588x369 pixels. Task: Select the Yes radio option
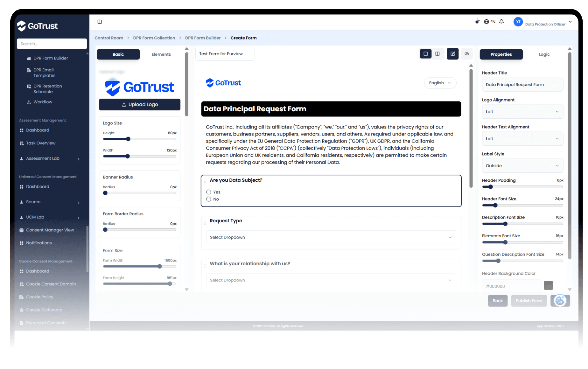click(209, 192)
